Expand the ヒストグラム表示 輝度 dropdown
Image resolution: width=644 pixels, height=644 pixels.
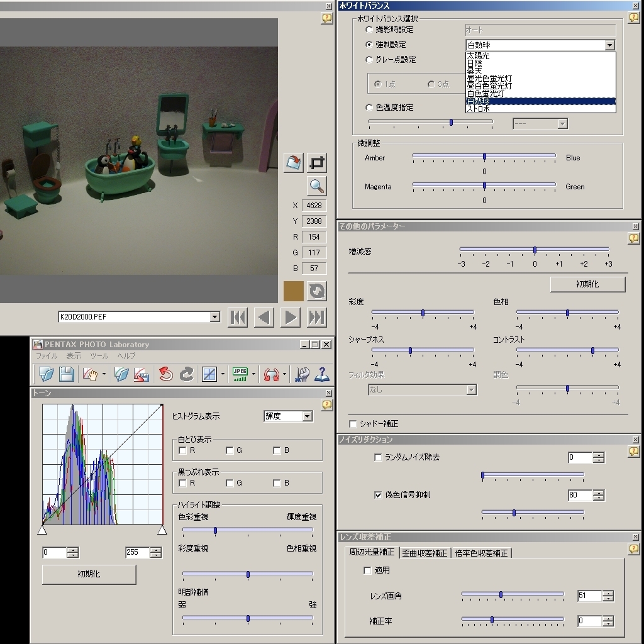[x=307, y=416]
